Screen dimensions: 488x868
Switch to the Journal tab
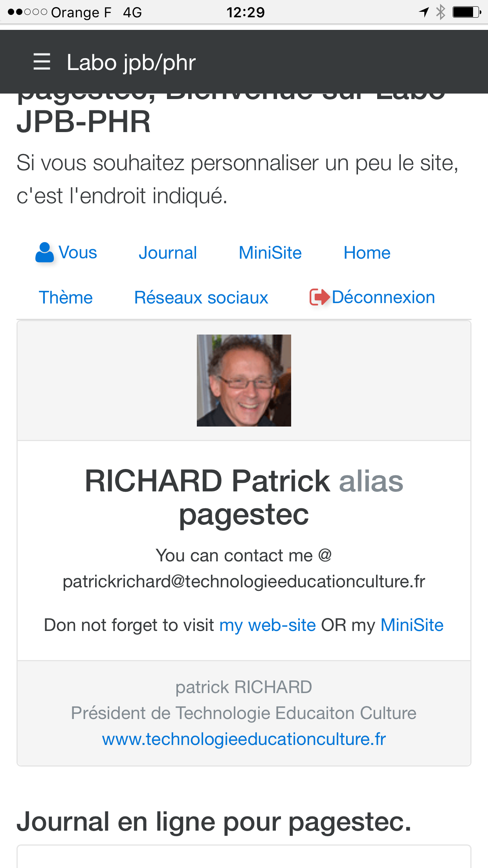(x=168, y=253)
